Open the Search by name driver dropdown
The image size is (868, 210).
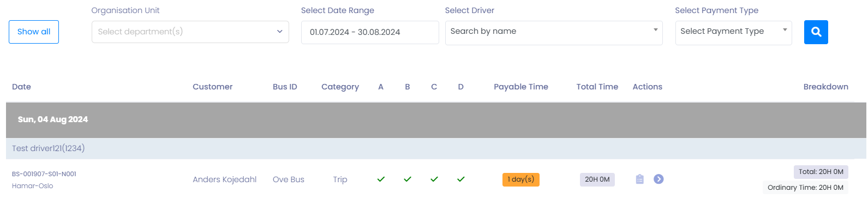point(554,33)
